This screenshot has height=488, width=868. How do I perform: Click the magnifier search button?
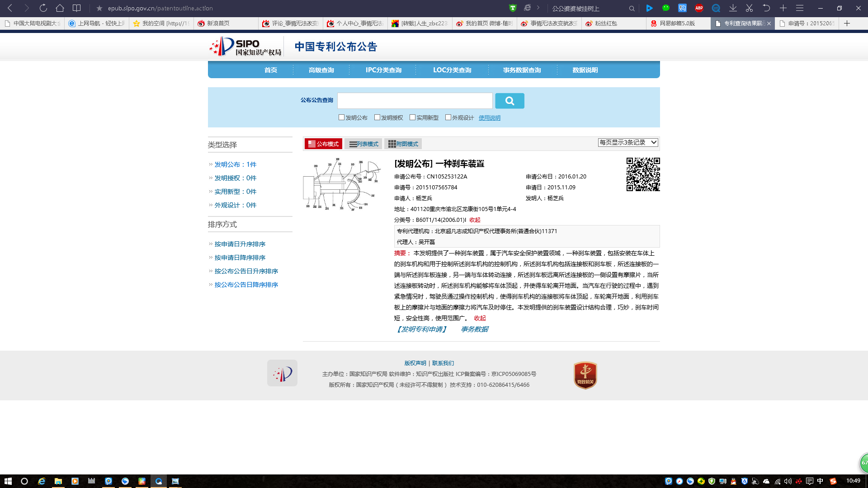point(509,101)
